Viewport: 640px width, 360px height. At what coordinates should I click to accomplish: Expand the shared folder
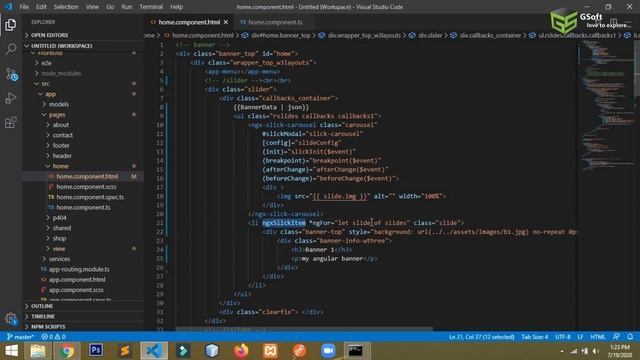tap(62, 228)
